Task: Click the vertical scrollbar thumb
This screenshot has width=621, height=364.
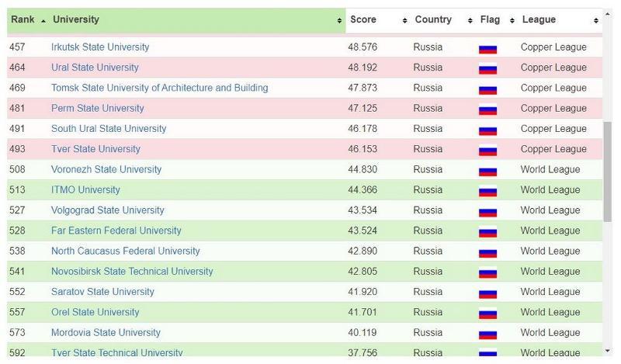Action: click(608, 171)
